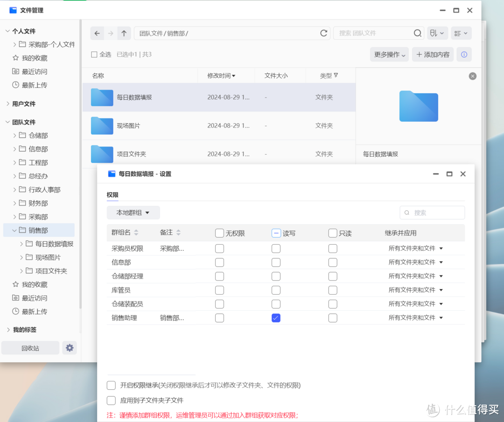
Task: Refresh the current folder path
Action: 323,33
